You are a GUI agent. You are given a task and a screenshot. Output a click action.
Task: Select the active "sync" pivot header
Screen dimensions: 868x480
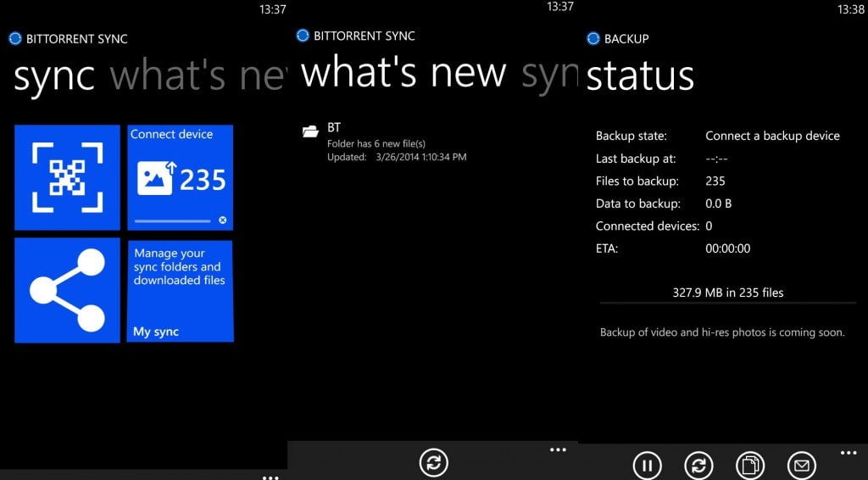(x=54, y=76)
